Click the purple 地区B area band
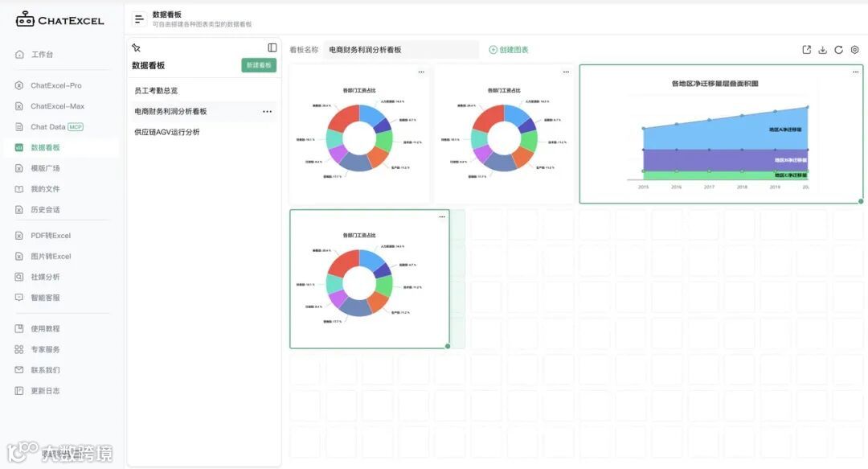 pos(725,159)
